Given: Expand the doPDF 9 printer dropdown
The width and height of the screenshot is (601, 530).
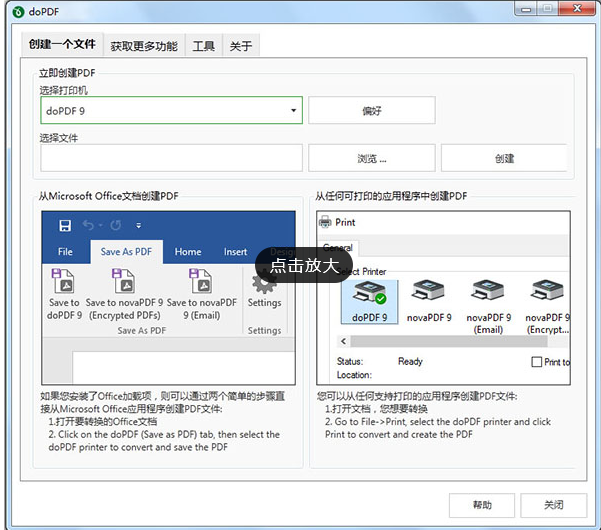Looking at the screenshot, I should [294, 111].
